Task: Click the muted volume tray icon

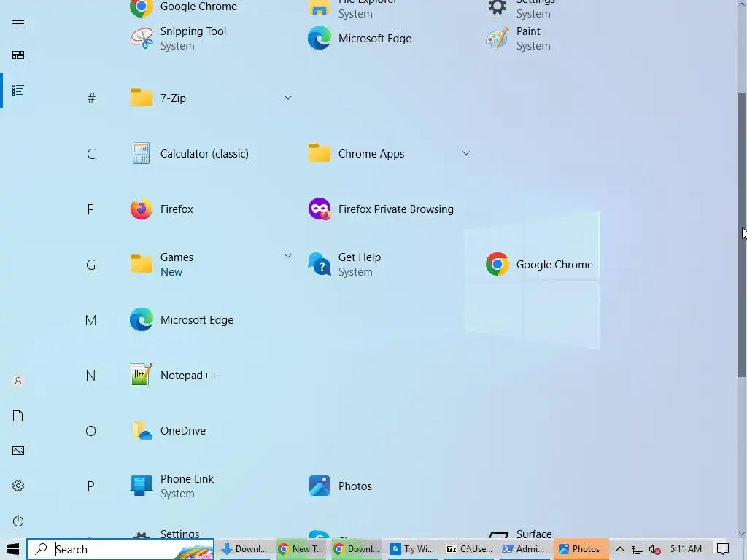Action: (x=654, y=550)
